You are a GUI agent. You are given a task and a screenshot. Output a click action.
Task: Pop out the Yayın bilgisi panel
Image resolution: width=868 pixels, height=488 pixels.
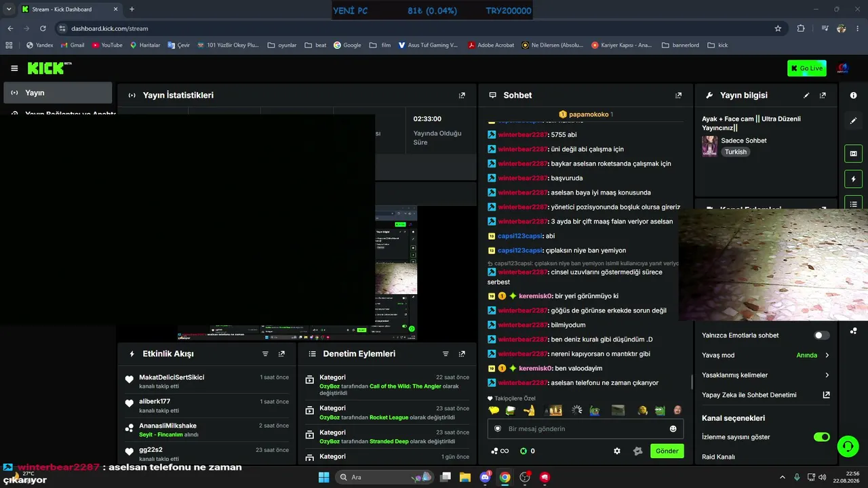pyautogui.click(x=823, y=96)
